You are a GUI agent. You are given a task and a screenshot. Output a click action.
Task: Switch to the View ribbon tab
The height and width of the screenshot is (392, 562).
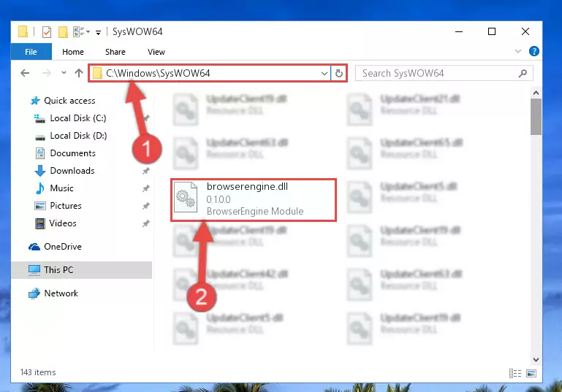click(x=156, y=52)
